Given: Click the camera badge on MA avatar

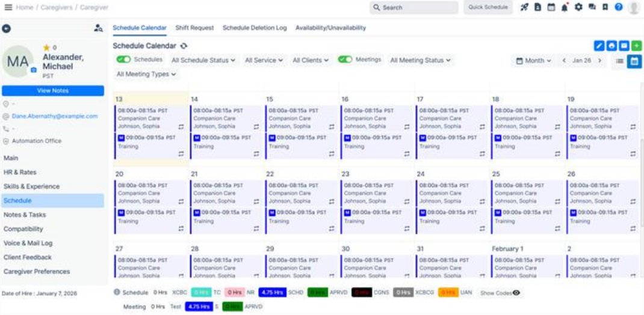Looking at the screenshot, I should pyautogui.click(x=34, y=70).
